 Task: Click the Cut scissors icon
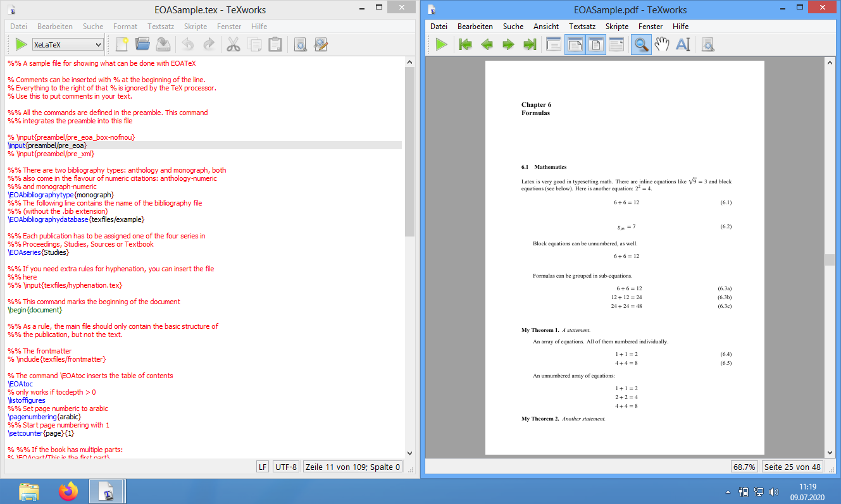[234, 44]
